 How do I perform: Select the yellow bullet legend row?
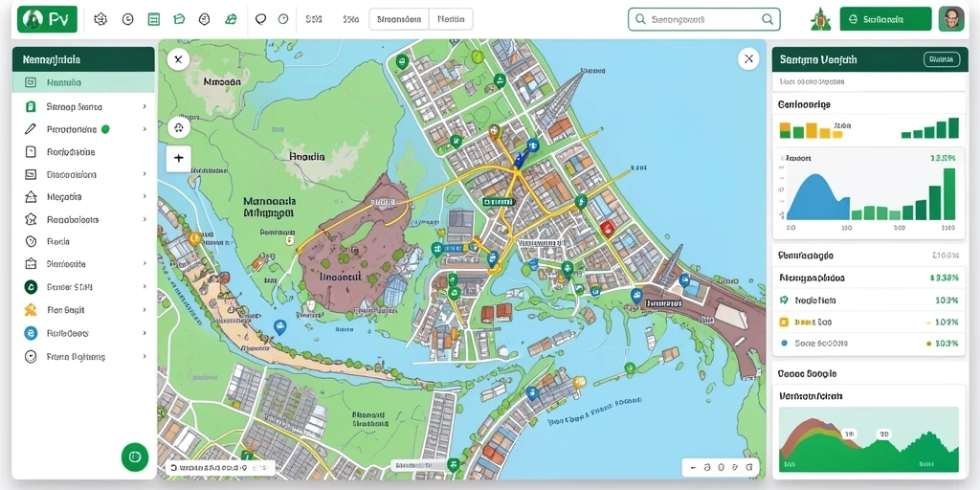869,323
